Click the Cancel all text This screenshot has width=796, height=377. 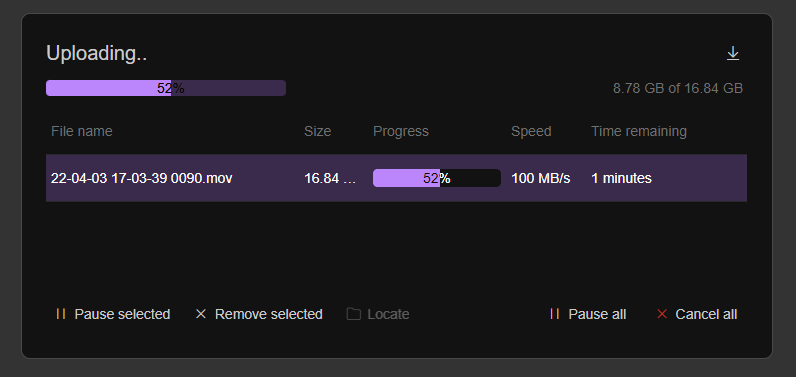pos(706,315)
